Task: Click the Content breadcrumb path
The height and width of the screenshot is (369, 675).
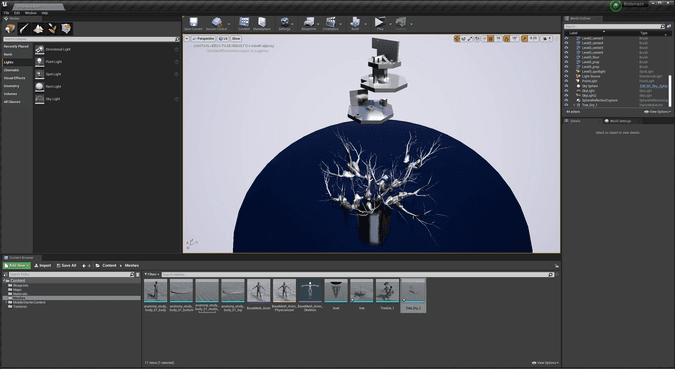Action: click(x=109, y=266)
